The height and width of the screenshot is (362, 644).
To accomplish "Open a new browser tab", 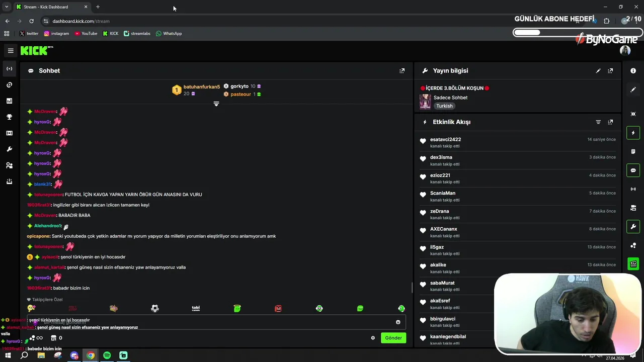I will 98,7.
